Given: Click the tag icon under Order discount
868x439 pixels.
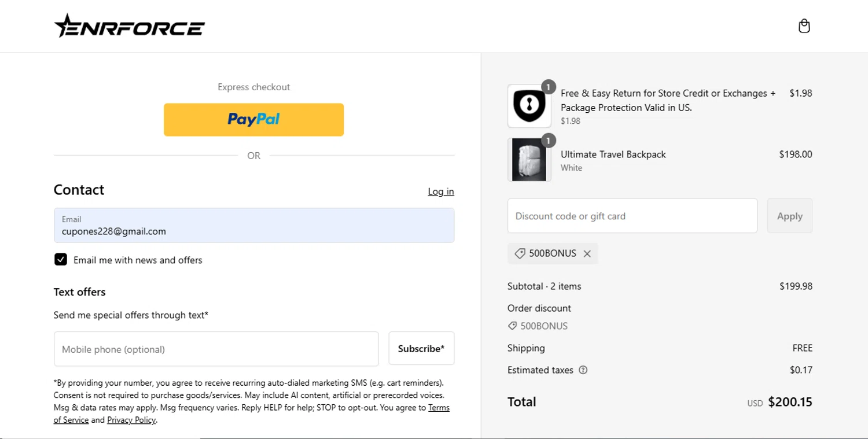Looking at the screenshot, I should click(x=512, y=326).
